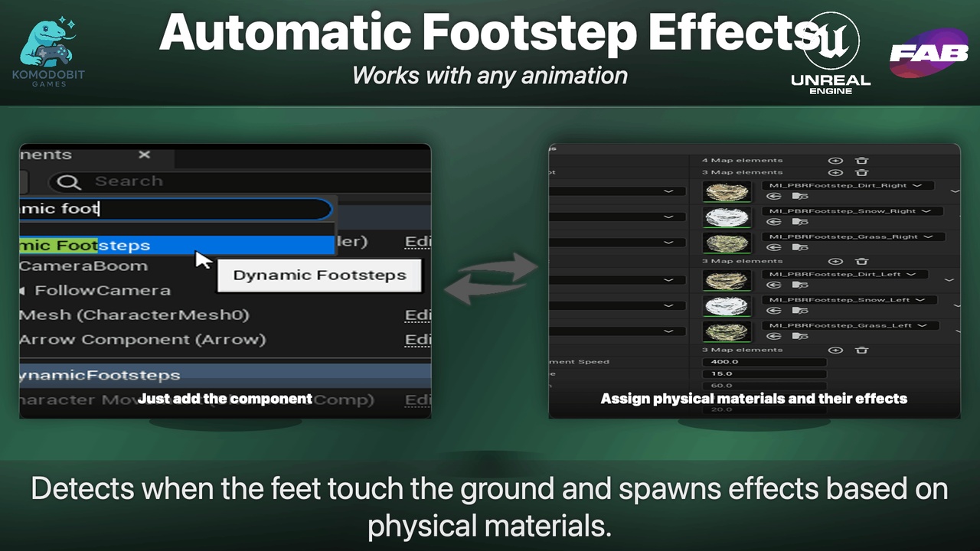Click the plus icon in the 3 Map elements row above Dirt_Left

tap(835, 261)
